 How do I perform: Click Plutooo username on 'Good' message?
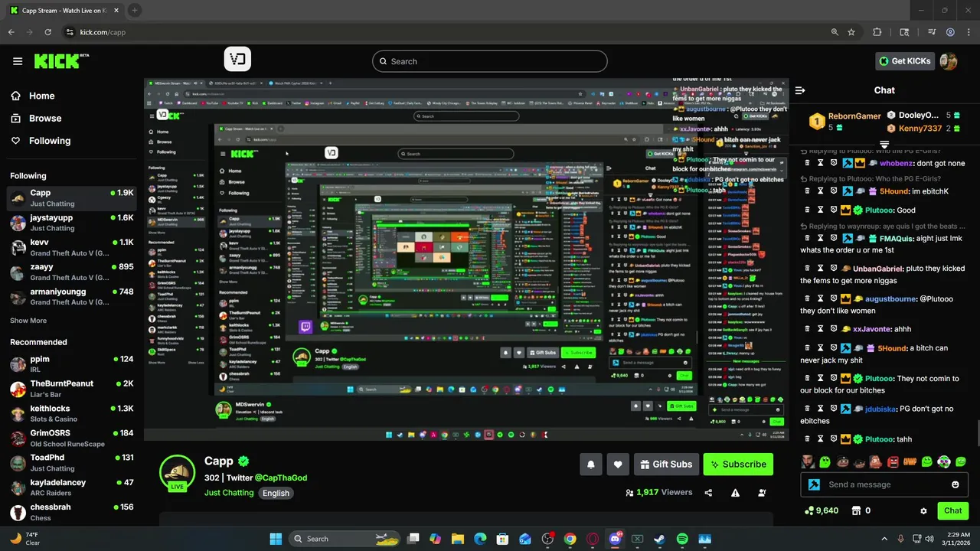pyautogui.click(x=880, y=210)
